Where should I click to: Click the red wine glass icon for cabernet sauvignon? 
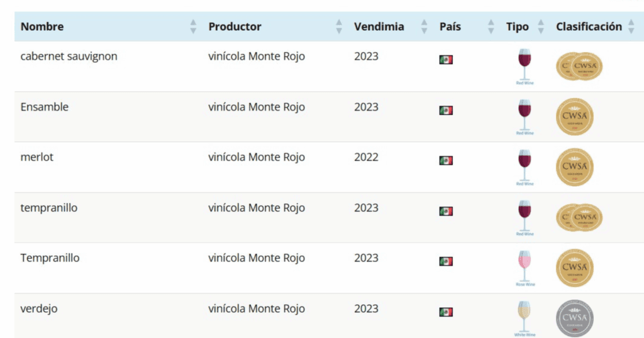(524, 63)
